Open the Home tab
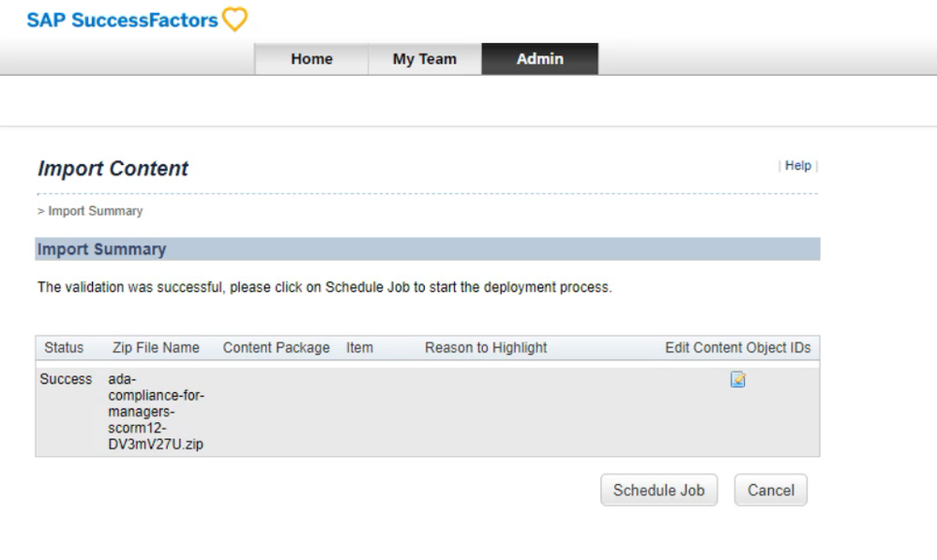The height and width of the screenshot is (560, 937). coord(311,59)
